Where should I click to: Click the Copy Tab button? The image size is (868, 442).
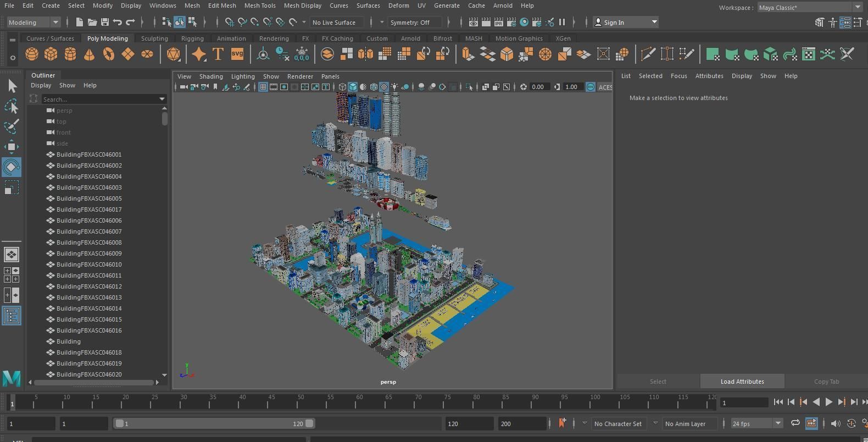(x=826, y=382)
